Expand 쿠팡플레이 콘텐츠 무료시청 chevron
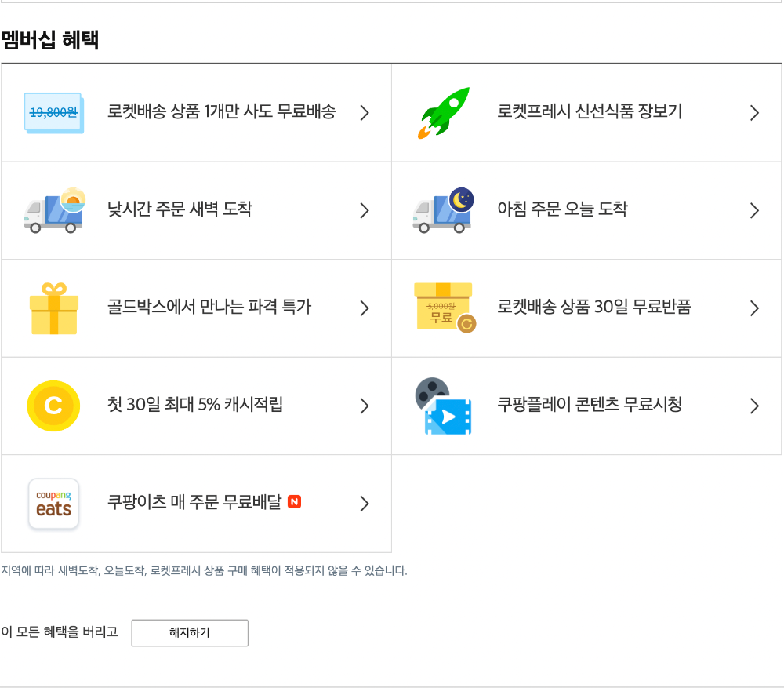This screenshot has width=784, height=688. click(754, 406)
